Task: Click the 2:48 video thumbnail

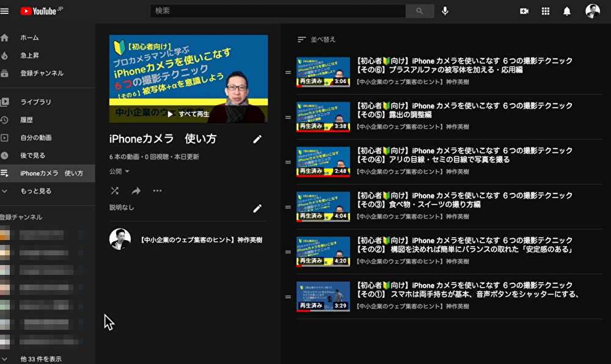Action: (x=323, y=162)
